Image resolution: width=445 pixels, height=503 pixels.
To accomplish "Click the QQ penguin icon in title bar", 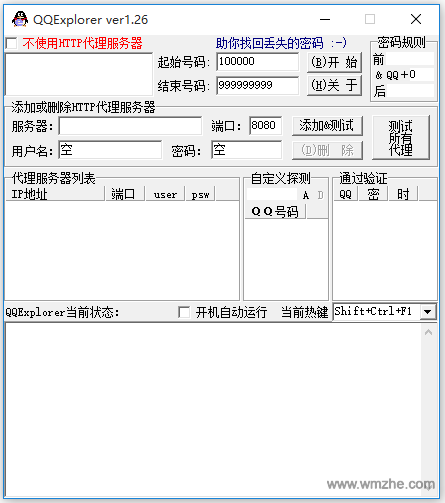I will [20, 19].
